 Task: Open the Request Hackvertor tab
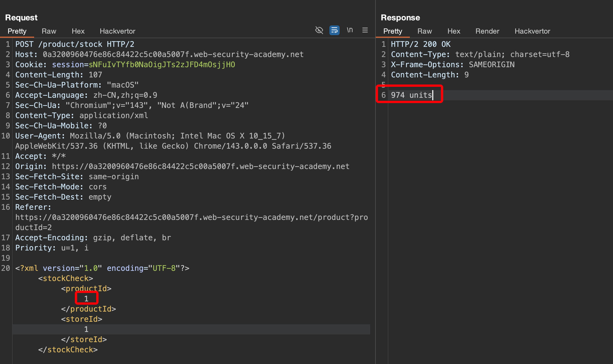(117, 31)
